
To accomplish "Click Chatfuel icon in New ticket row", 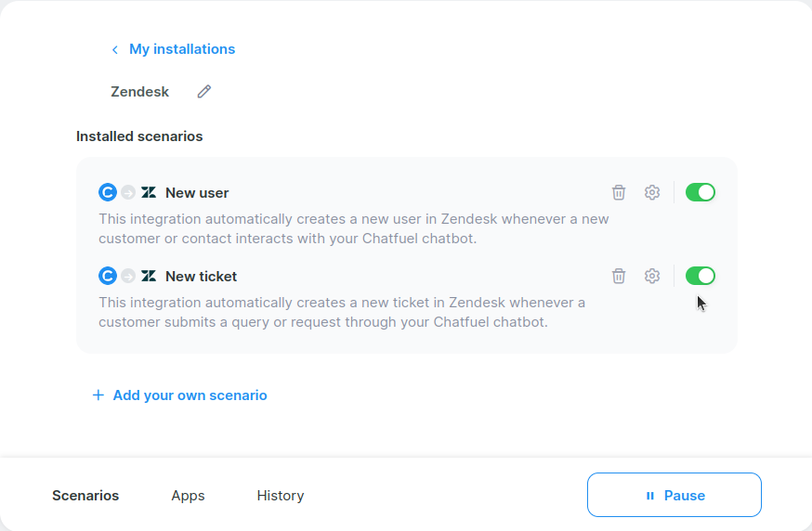I will (108, 276).
